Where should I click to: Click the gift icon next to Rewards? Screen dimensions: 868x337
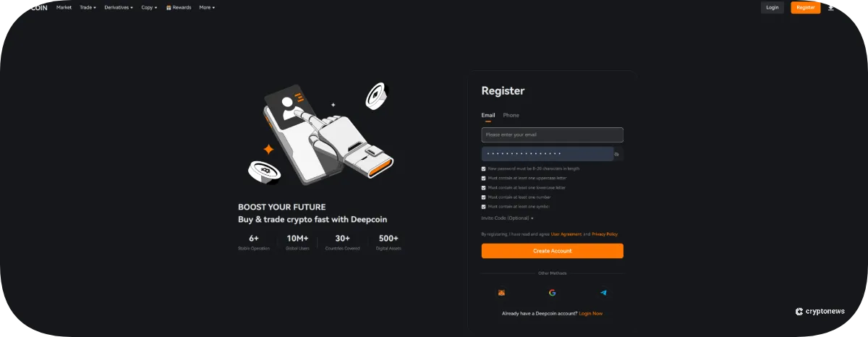(x=169, y=7)
